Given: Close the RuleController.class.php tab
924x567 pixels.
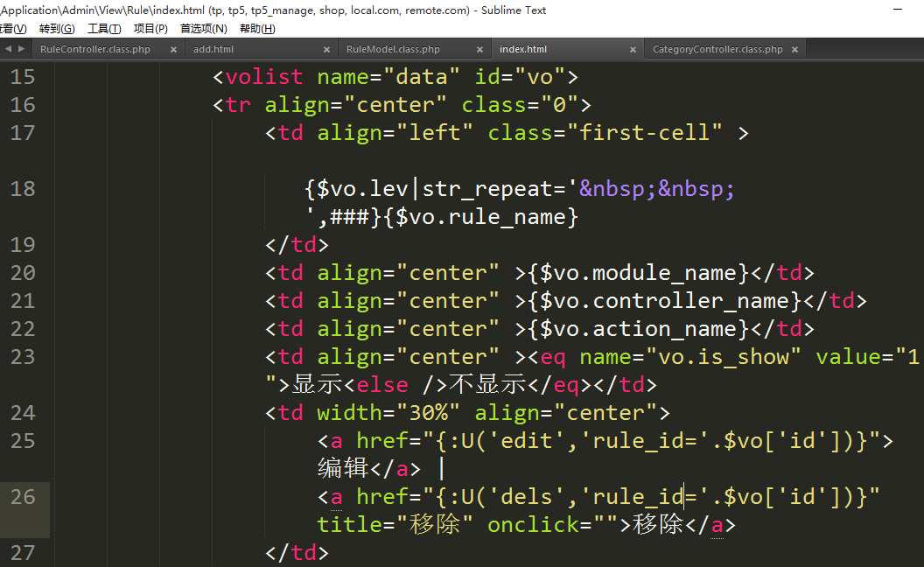Looking at the screenshot, I should pos(173,50).
